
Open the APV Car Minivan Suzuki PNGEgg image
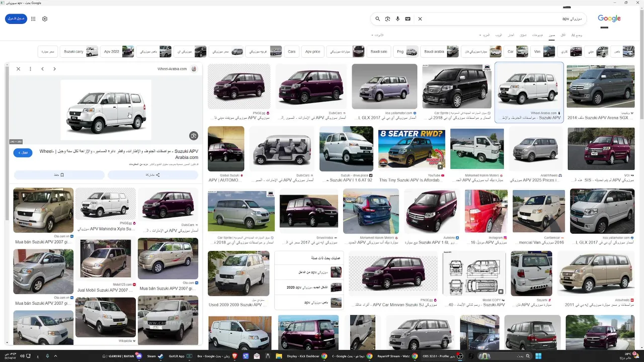pos(393,273)
